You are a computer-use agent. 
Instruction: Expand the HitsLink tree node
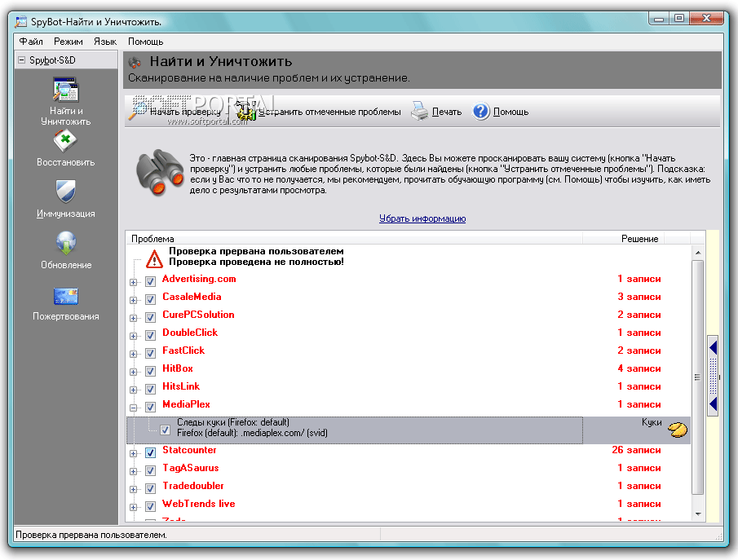[134, 390]
